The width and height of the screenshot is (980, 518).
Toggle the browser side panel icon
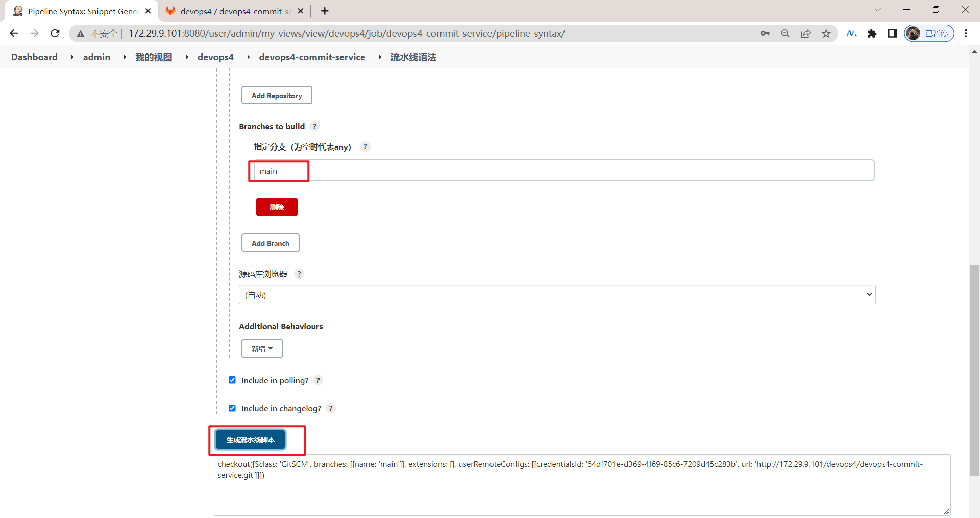(x=892, y=33)
